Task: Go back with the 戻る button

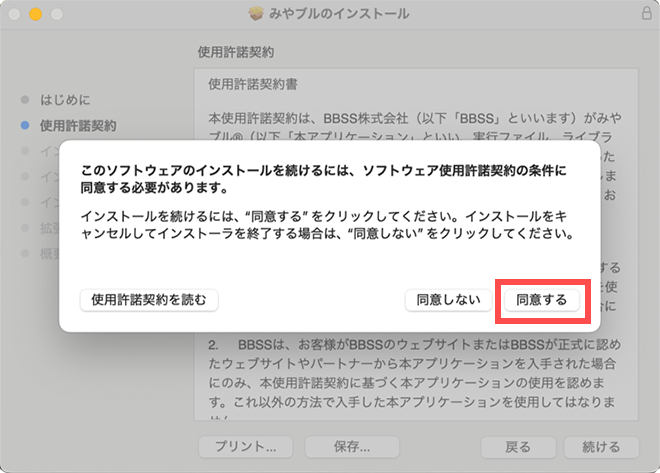Action: tap(518, 446)
